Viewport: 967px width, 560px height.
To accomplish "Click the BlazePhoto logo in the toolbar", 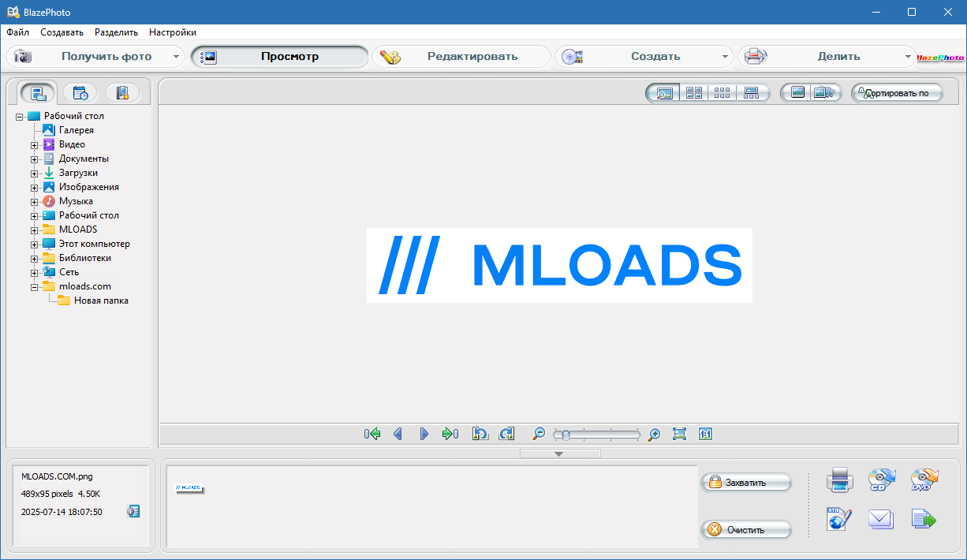I will click(x=940, y=57).
